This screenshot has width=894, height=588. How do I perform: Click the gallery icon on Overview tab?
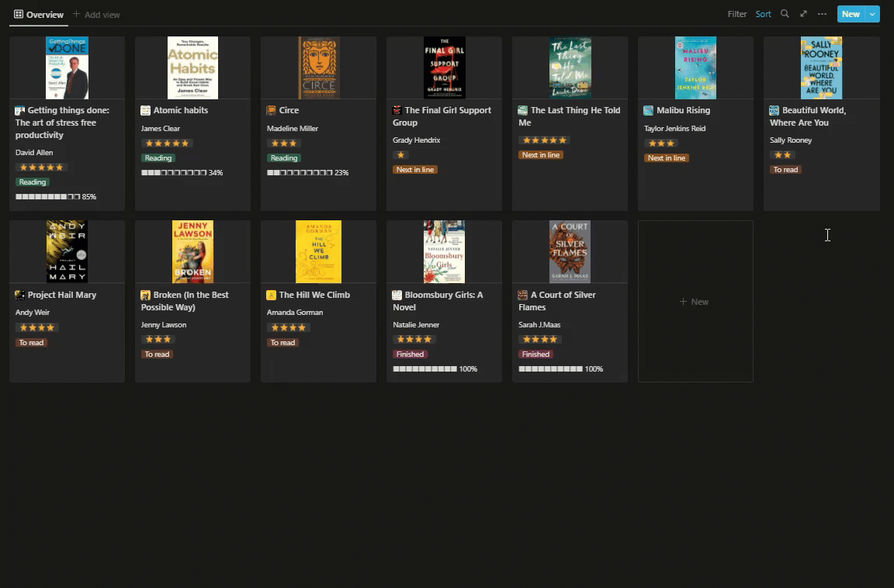19,14
